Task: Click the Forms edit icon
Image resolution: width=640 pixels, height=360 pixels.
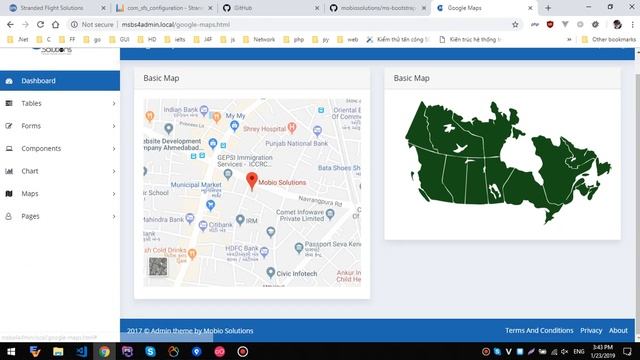Action: 9,126
